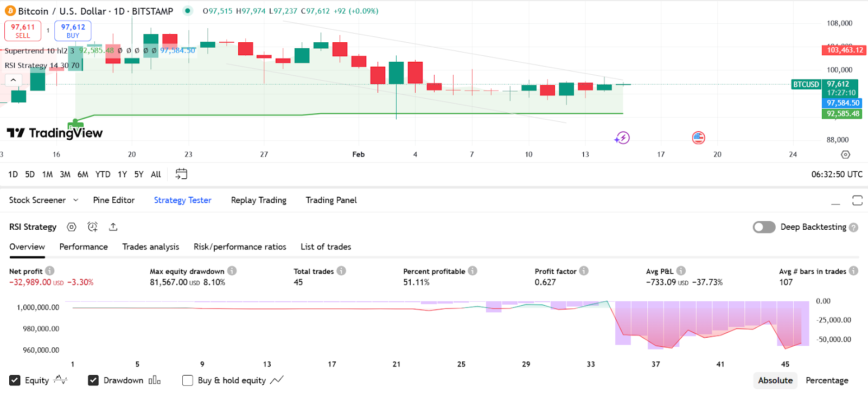
Task: Set range to 3M
Action: 65,174
